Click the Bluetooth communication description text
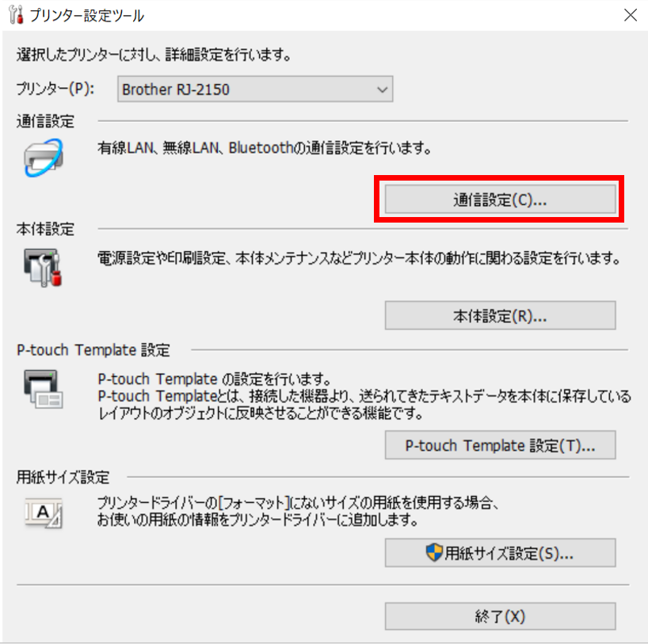 [x=265, y=147]
